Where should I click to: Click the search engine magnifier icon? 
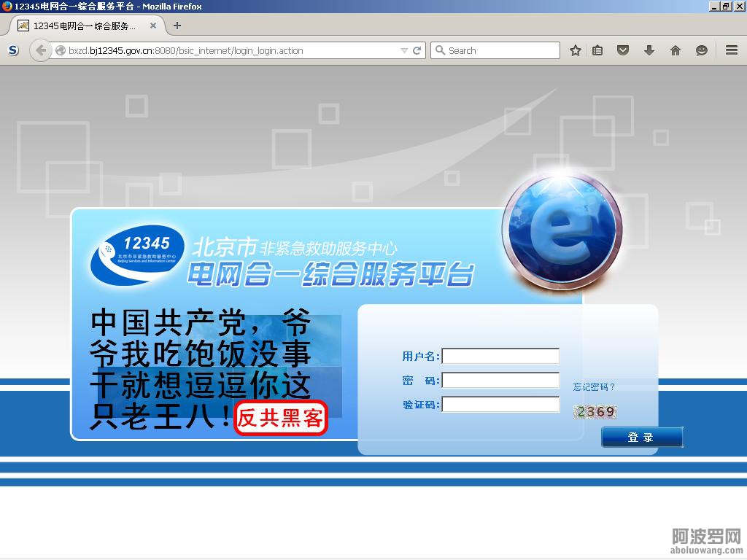440,50
